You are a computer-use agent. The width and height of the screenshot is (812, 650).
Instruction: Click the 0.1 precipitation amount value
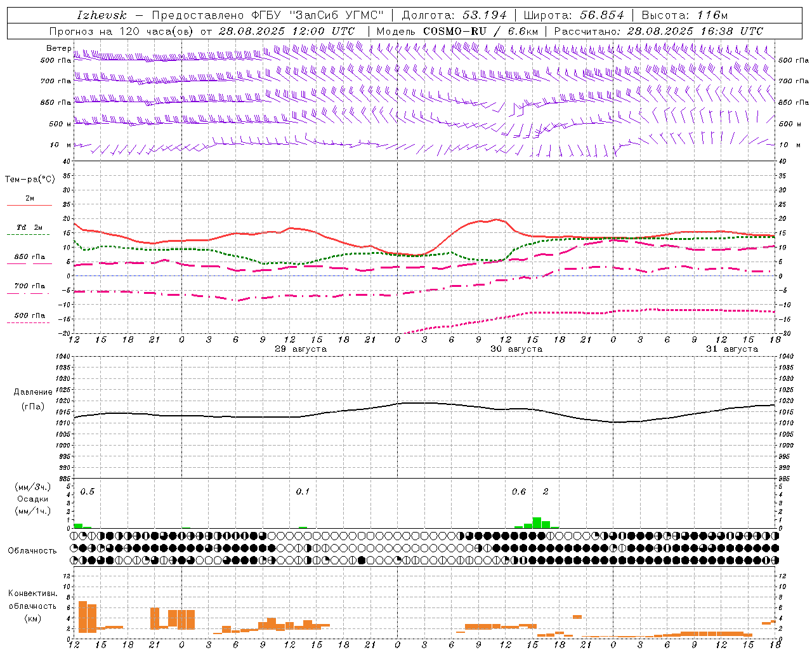[x=303, y=492]
